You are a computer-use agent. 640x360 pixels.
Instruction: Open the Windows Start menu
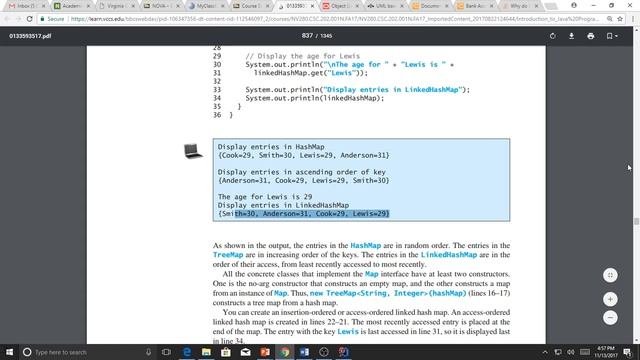point(9,352)
